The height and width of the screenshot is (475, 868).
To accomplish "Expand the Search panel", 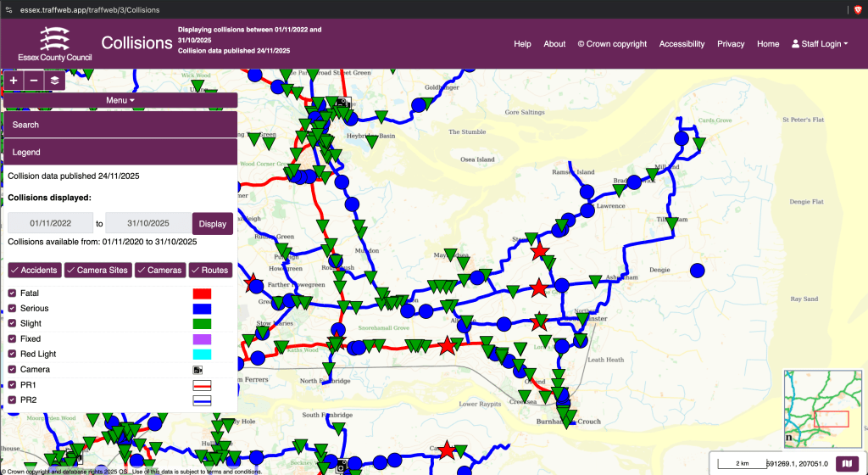I will (x=120, y=125).
